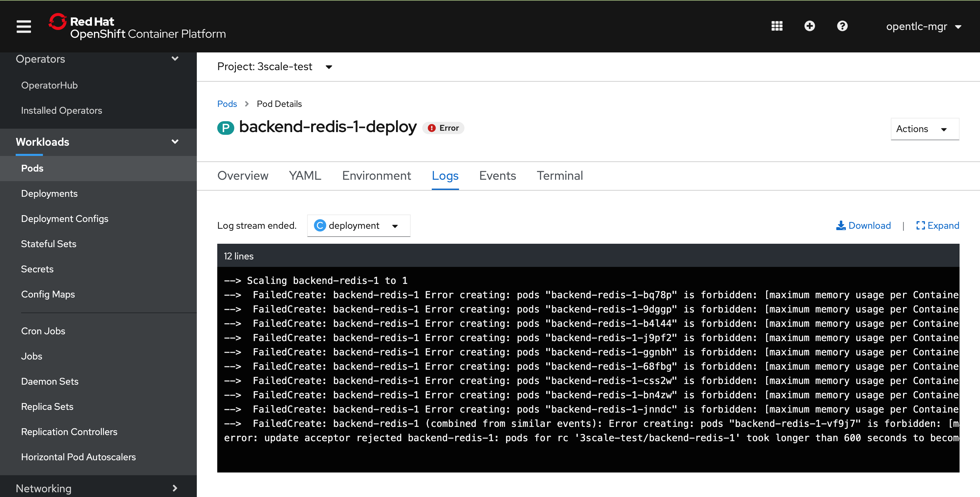The image size is (980, 497).
Task: Toggle the hamburger navigation menu
Action: pyautogui.click(x=23, y=26)
